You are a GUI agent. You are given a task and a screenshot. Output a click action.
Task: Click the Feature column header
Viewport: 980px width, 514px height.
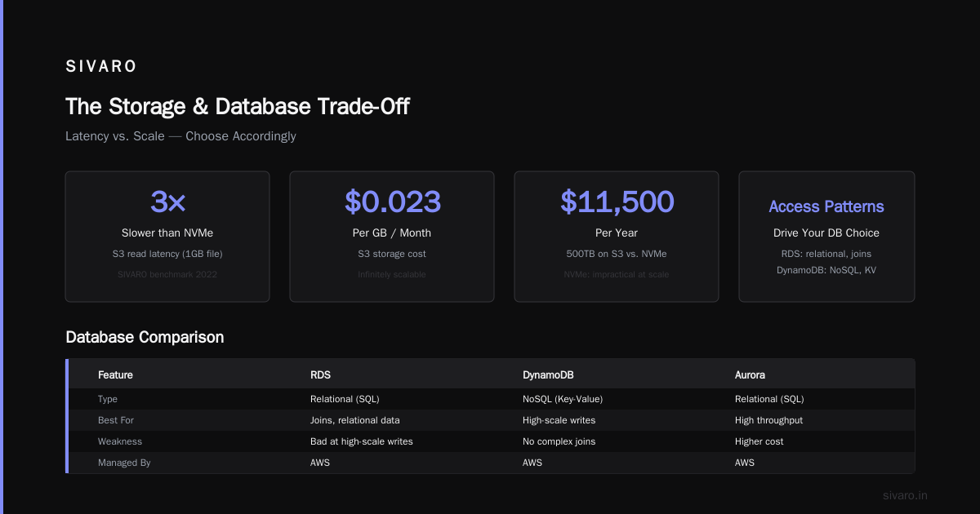point(115,374)
